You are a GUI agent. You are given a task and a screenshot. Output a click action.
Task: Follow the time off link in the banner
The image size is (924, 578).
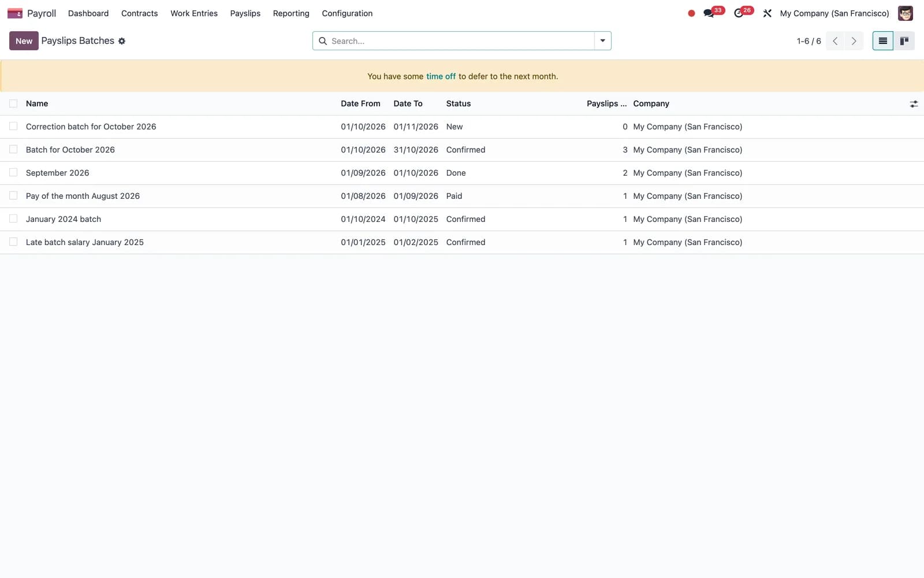point(441,76)
